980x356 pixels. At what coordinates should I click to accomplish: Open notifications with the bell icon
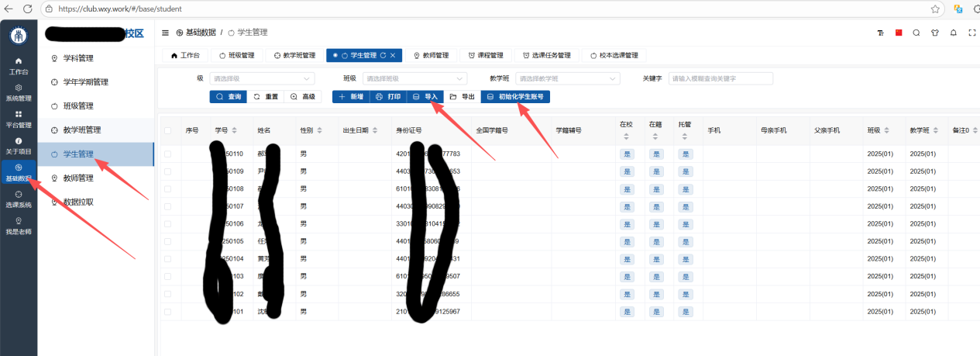pos(952,33)
